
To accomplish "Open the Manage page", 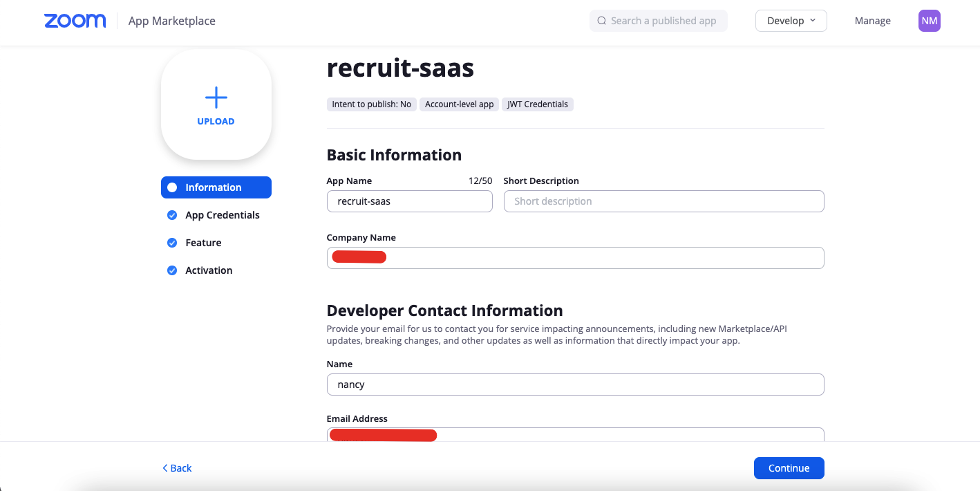I will 872,21.
